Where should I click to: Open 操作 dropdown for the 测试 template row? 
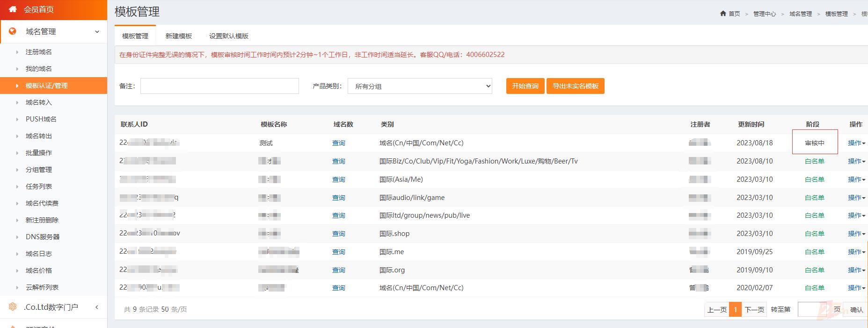856,143
